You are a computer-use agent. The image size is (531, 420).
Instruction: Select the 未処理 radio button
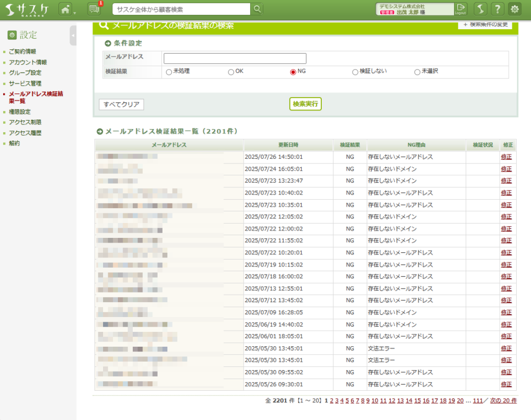point(169,72)
